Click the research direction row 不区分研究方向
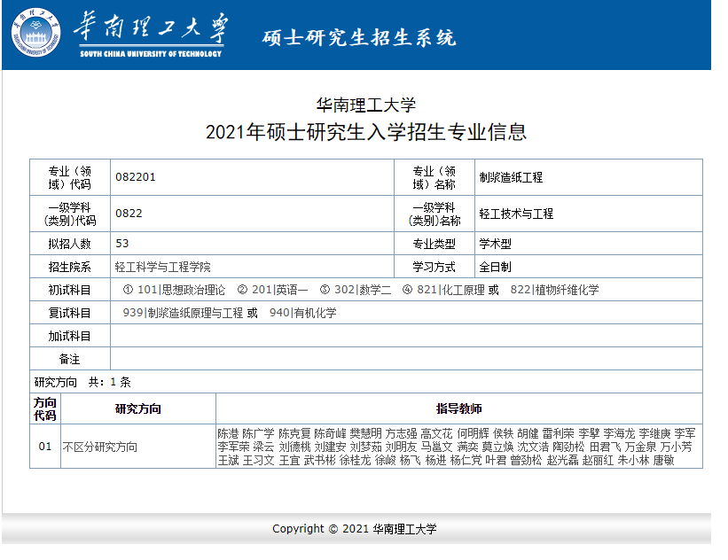728x560 pixels. 100,447
